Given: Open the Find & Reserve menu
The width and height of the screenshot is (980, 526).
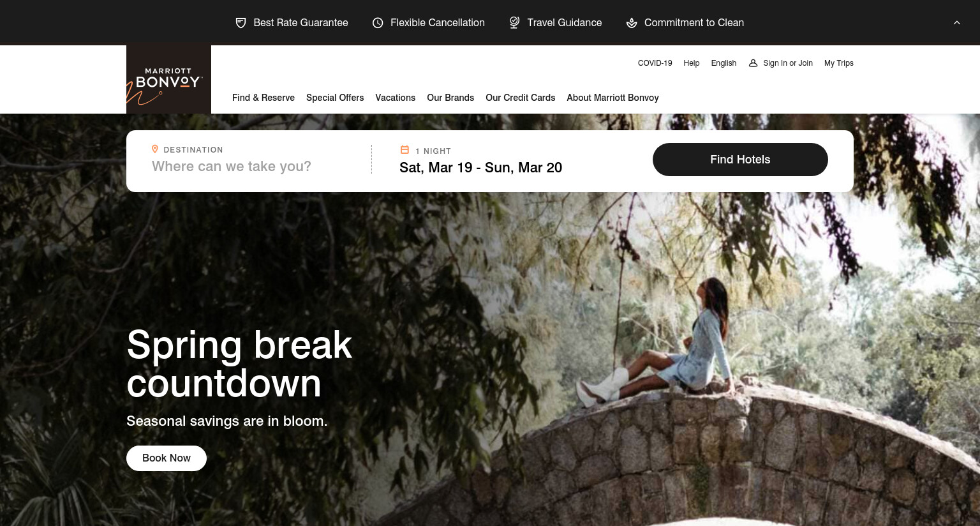Looking at the screenshot, I should pos(264,98).
